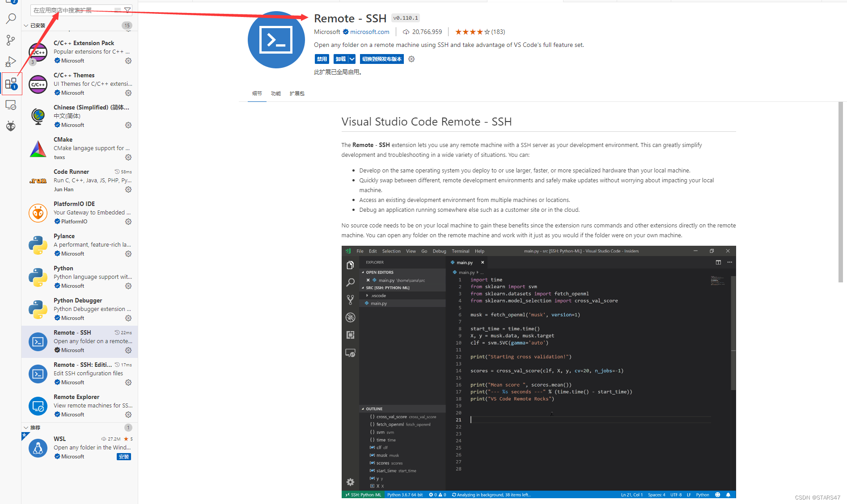The height and width of the screenshot is (504, 847).
Task: Select the PlatformIO IDE extension entry
Action: 80,213
